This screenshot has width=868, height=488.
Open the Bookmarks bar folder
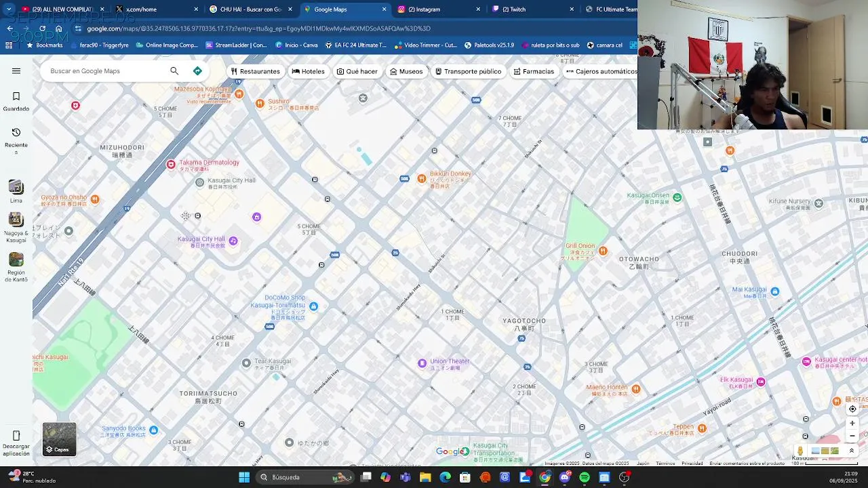coord(44,45)
